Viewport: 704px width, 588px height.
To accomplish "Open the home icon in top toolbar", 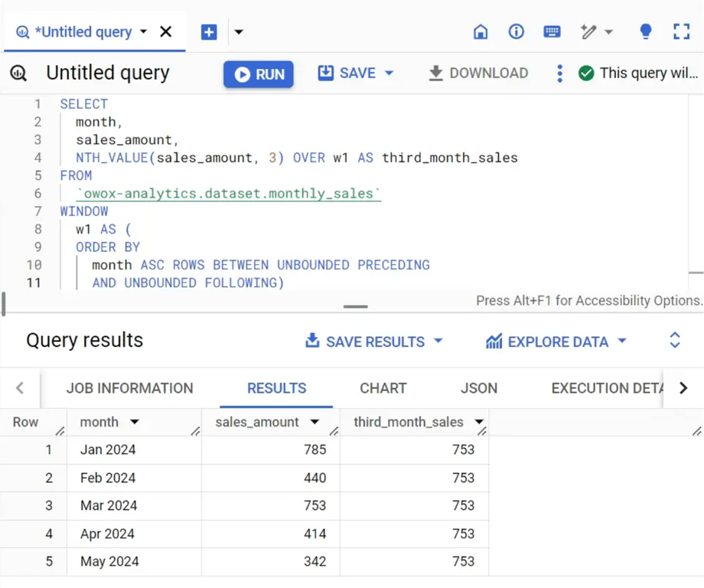I will coord(481,32).
